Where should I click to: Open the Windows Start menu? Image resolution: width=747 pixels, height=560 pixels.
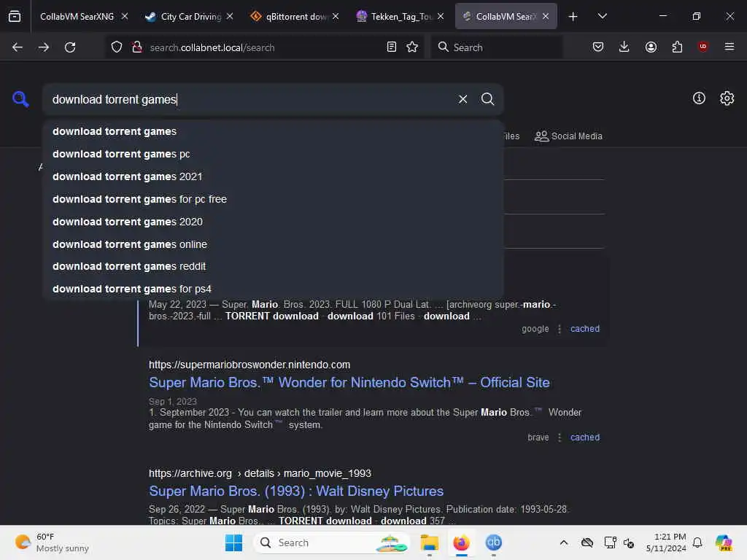point(233,542)
